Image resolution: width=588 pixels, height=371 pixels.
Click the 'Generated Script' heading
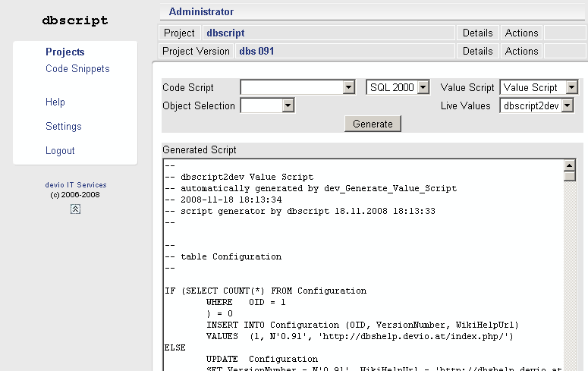(199, 150)
